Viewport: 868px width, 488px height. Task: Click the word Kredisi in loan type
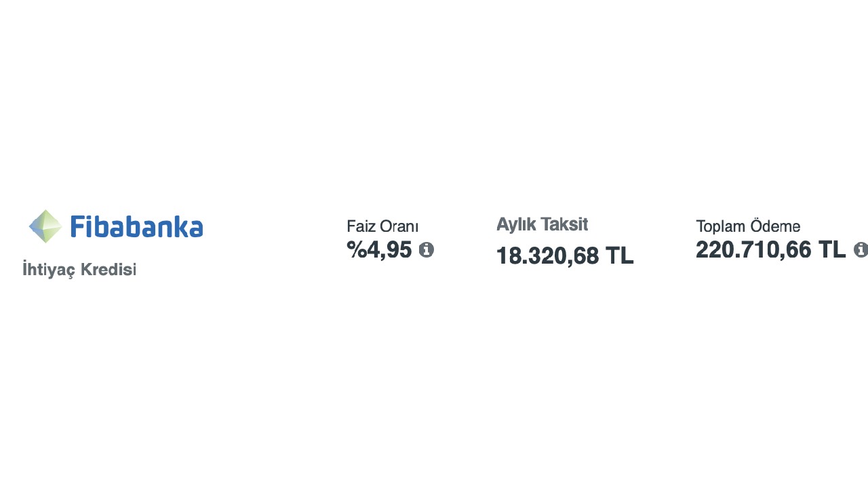(x=108, y=270)
